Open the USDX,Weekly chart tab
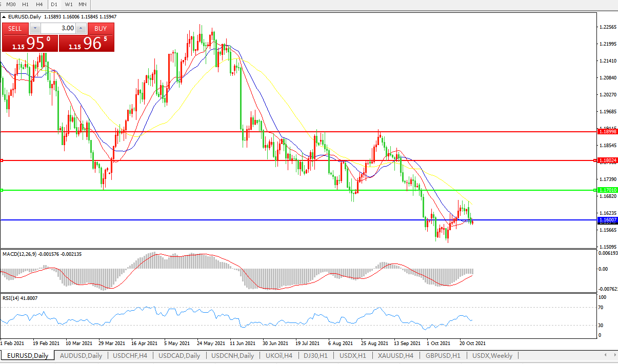Image resolution: width=618 pixels, height=364 pixels. pos(492,356)
